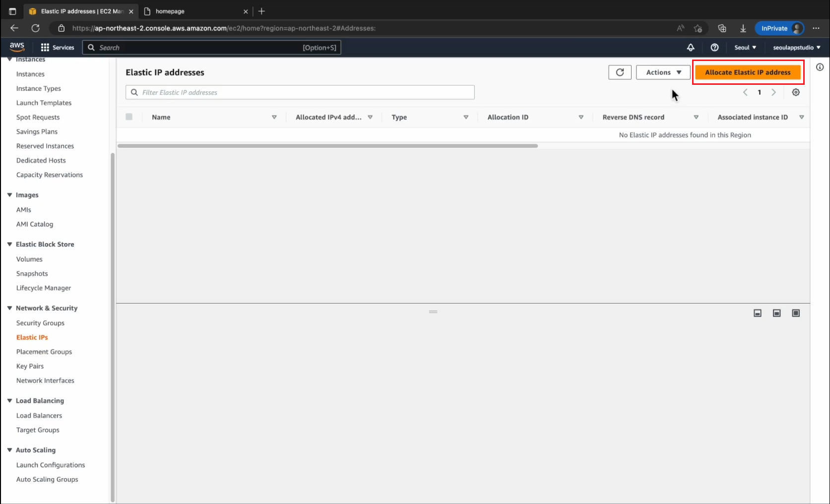Open Load Balancers in sidebar
The height and width of the screenshot is (504, 830).
(x=39, y=416)
